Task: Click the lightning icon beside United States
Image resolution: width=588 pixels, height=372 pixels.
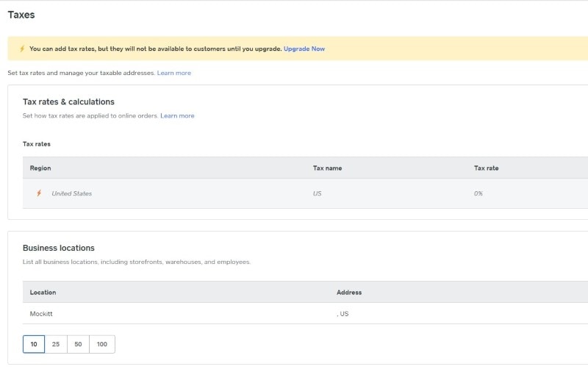Action: tap(39, 193)
